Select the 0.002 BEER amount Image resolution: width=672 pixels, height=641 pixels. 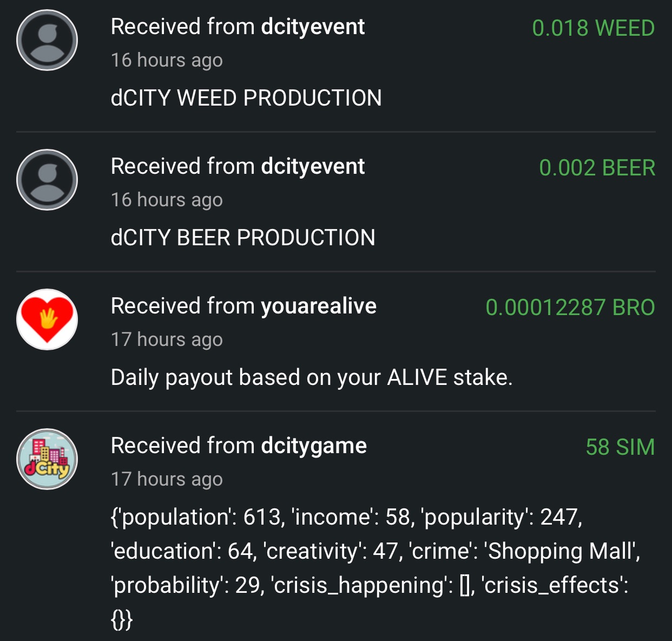(597, 168)
